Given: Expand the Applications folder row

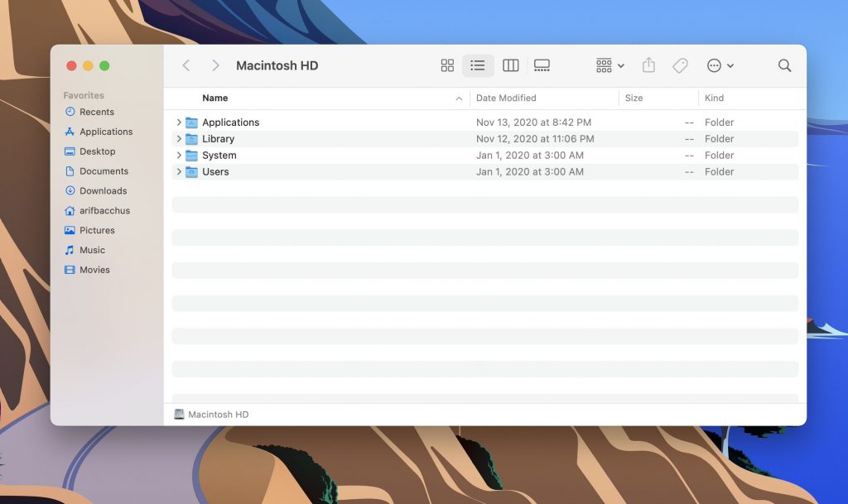Looking at the screenshot, I should (x=179, y=122).
